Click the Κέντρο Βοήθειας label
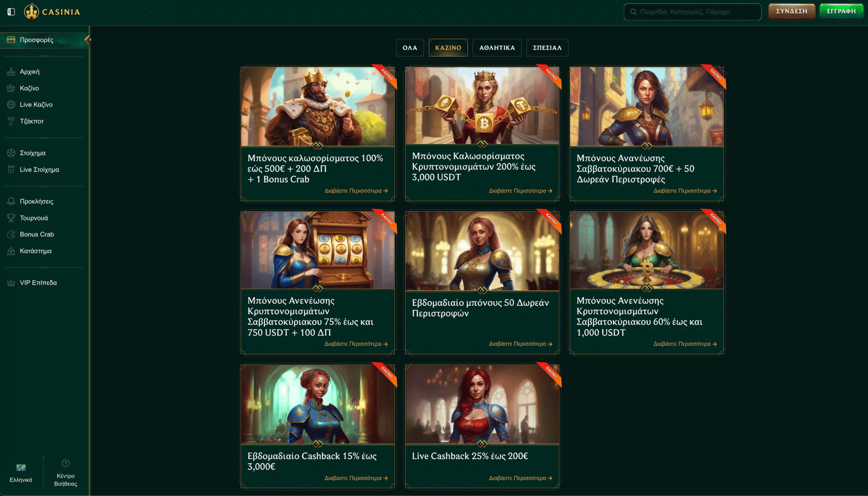 [x=66, y=480]
